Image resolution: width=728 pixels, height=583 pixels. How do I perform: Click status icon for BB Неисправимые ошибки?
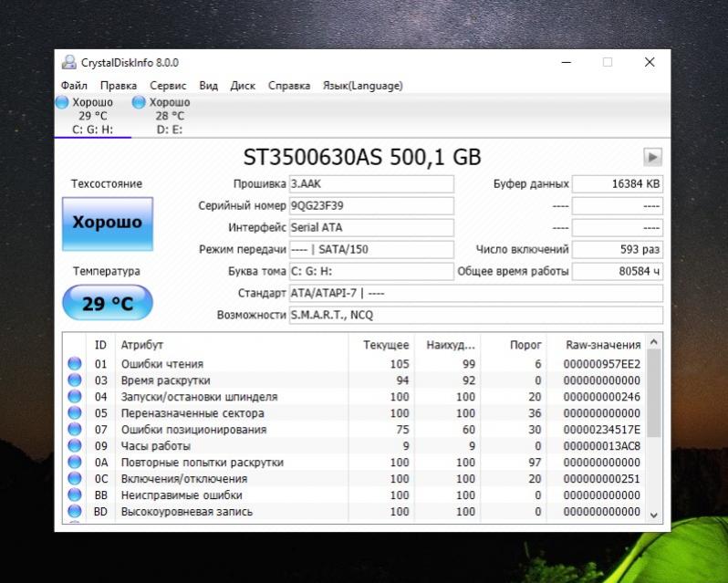click(75, 495)
